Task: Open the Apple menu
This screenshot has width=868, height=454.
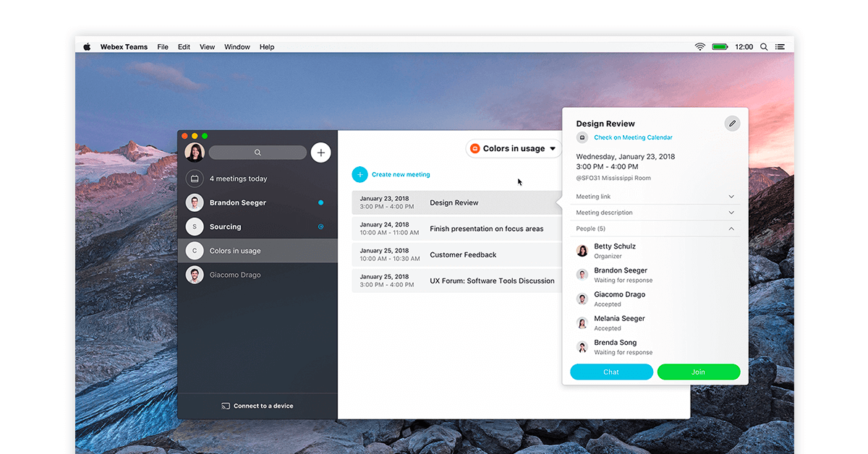Action: click(87, 47)
